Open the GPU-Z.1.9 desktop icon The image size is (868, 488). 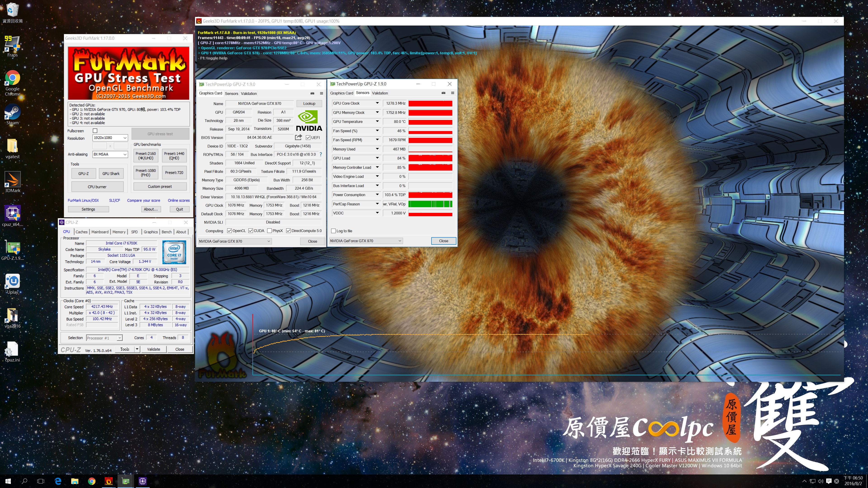(x=12, y=250)
